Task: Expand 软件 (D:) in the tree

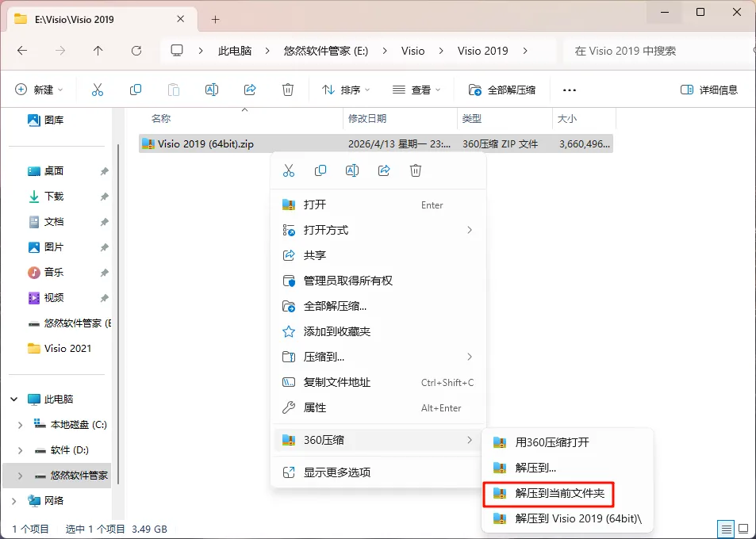Action: click(x=21, y=450)
